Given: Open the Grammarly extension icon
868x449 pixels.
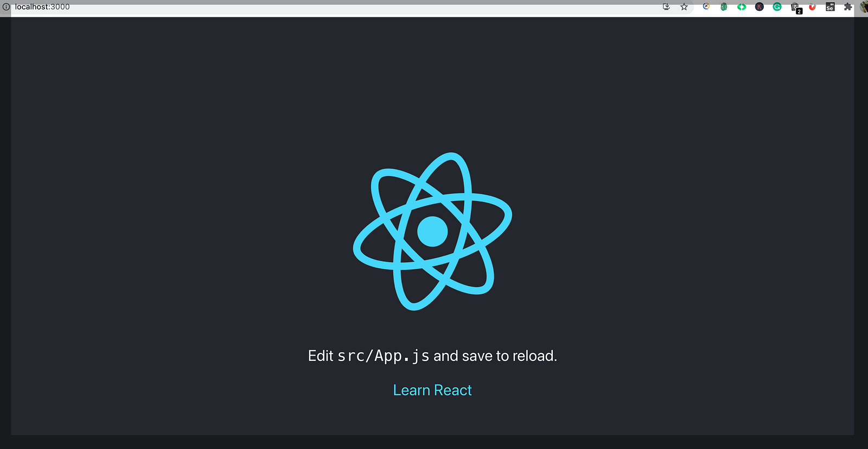Looking at the screenshot, I should click(x=777, y=7).
